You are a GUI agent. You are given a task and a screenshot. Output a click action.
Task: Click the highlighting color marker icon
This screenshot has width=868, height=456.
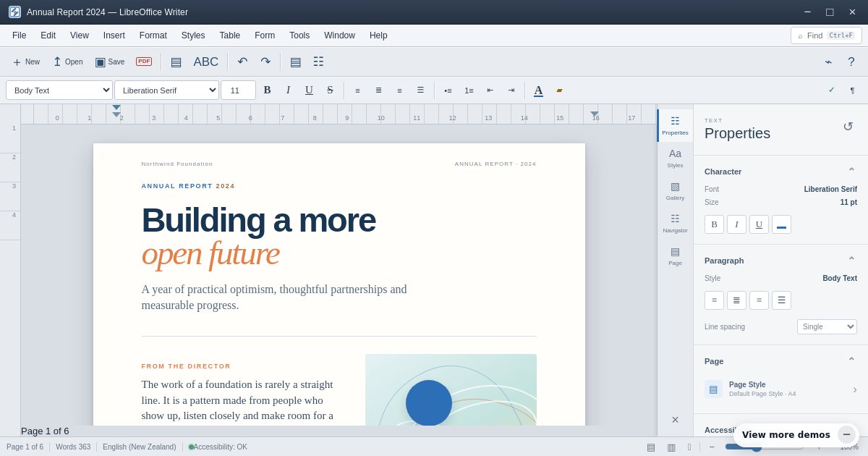(x=559, y=90)
